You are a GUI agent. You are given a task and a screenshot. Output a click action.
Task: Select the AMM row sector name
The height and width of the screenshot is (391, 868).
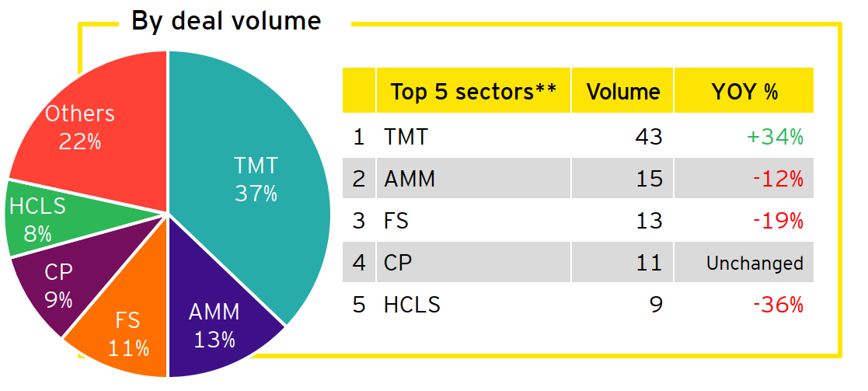pyautogui.click(x=410, y=179)
